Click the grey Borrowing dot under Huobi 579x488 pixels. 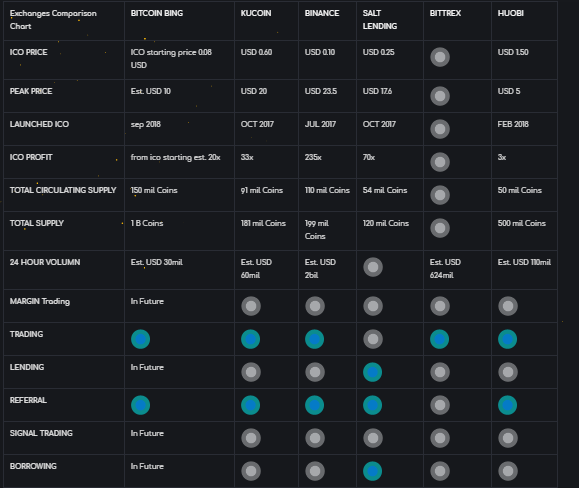(x=508, y=471)
